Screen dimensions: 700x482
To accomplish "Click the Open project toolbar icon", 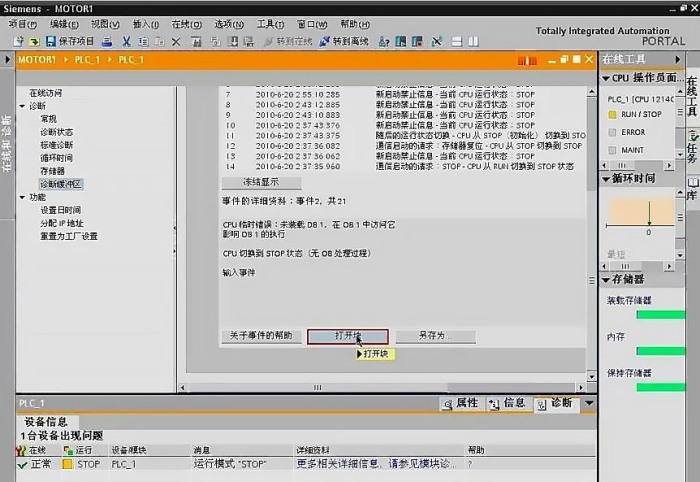I will (x=34, y=42).
